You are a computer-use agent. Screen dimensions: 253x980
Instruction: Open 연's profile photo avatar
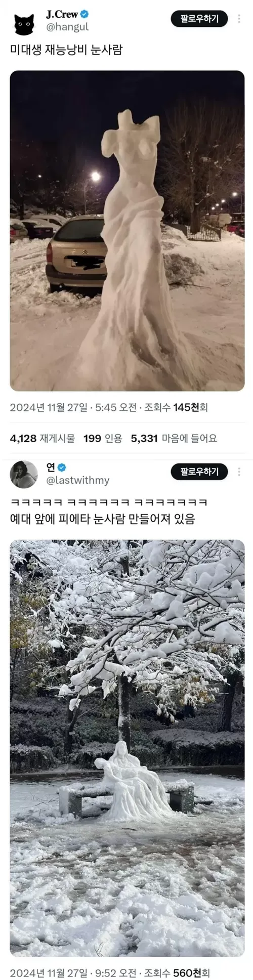click(x=23, y=475)
